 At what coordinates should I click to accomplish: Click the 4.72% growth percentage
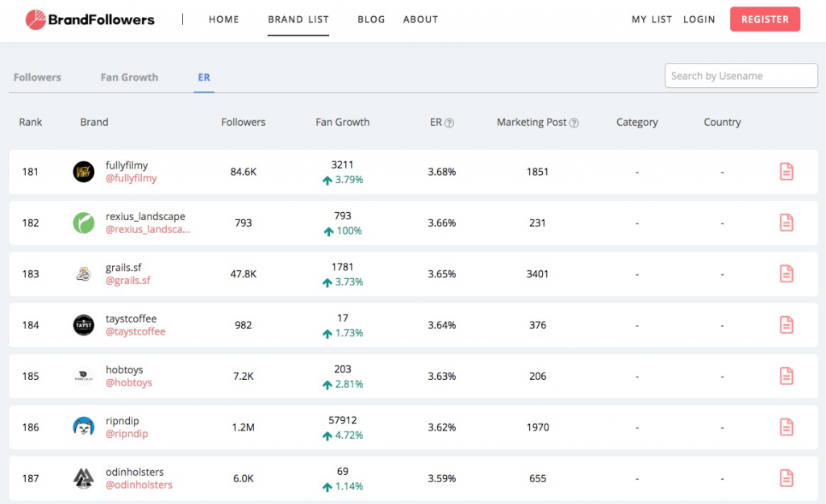pyautogui.click(x=349, y=435)
